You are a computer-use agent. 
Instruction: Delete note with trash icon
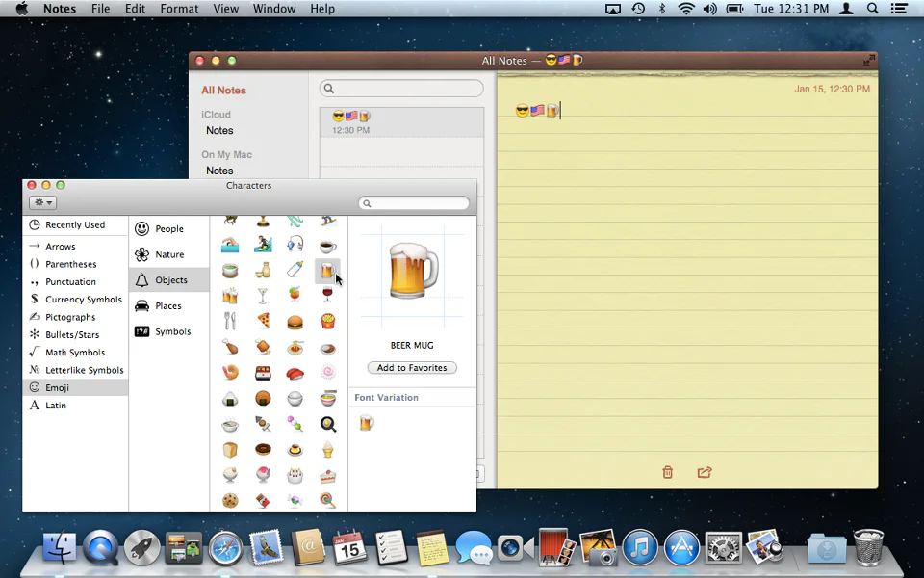[667, 472]
